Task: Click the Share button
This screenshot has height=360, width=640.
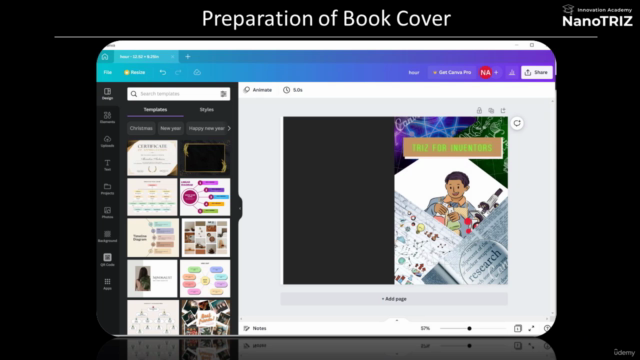Action: pos(536,72)
